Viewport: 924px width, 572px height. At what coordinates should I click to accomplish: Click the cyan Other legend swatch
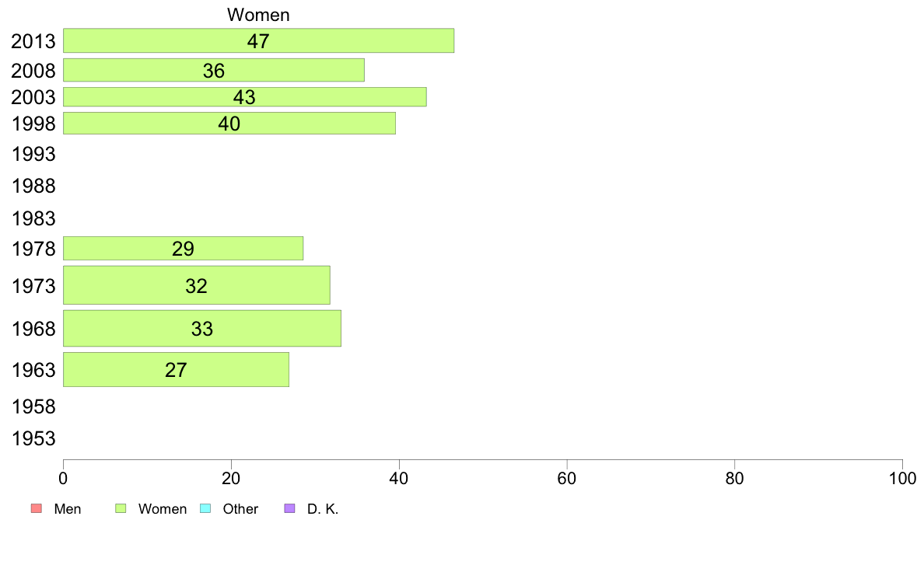tap(205, 508)
